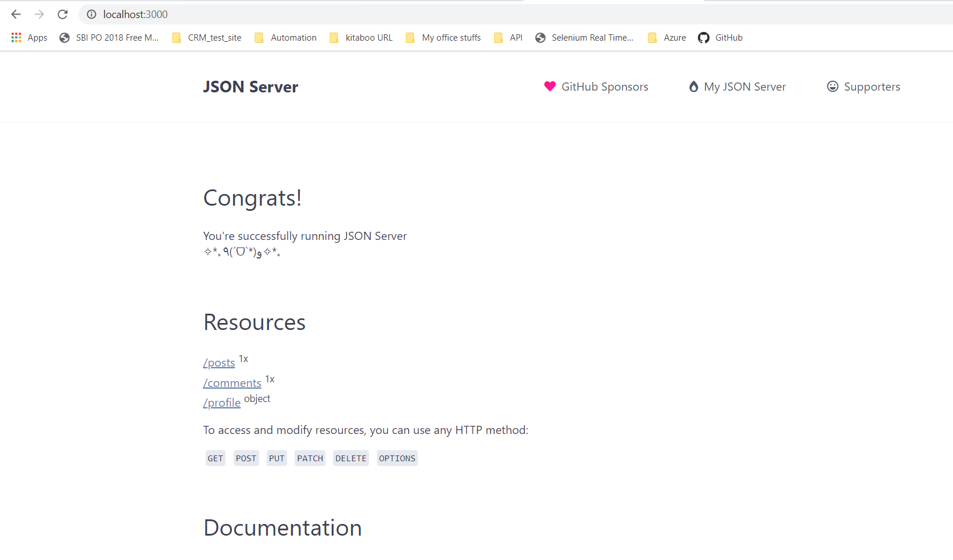Open the /comments resource link
Viewport: 953px width, 560px height.
tap(232, 383)
